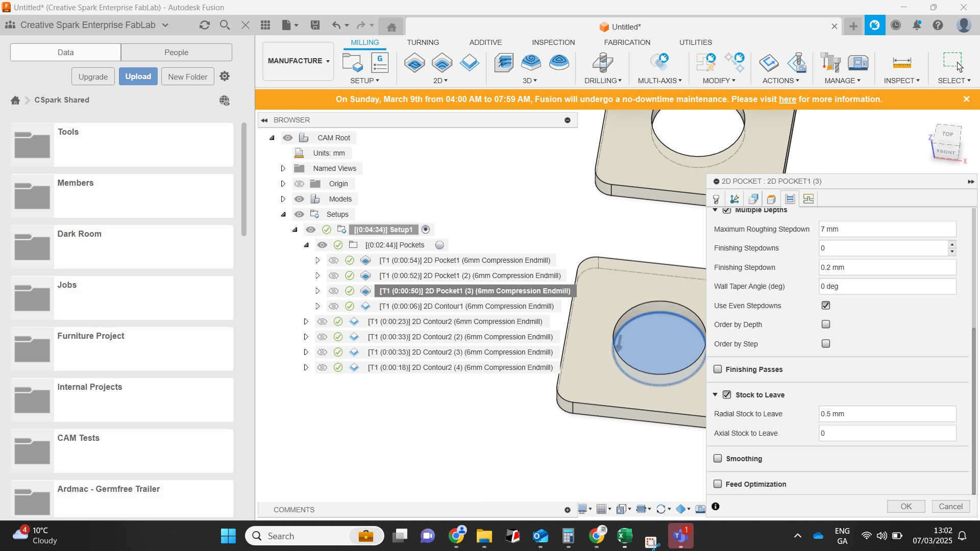
Task: Open the team name dropdown chevron
Action: [165, 25]
